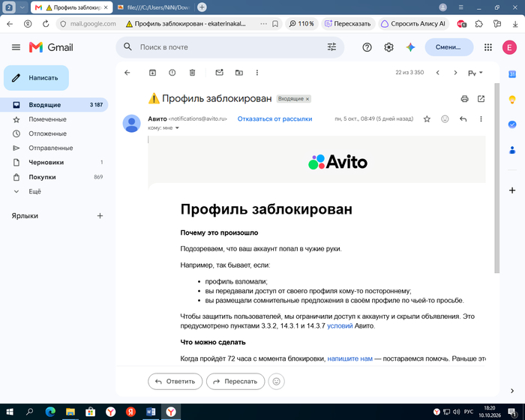525x420 pixels.
Task: Open the 110% zoom control
Action: coord(301,24)
